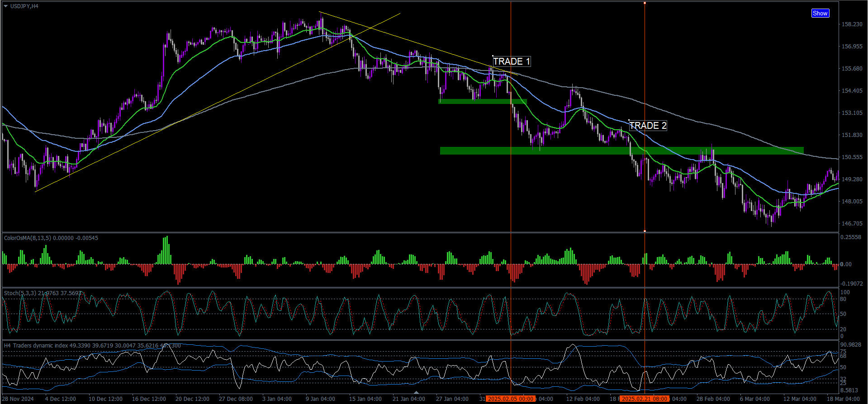Click the 158.230 price on the price scale
Viewport: 868px width, 404px height.
[851, 24]
